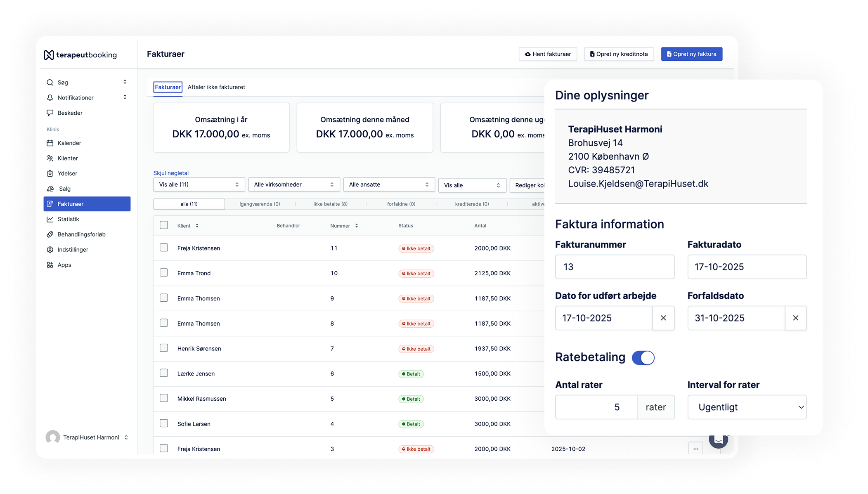Click the Fakturanummer input field

(x=614, y=267)
